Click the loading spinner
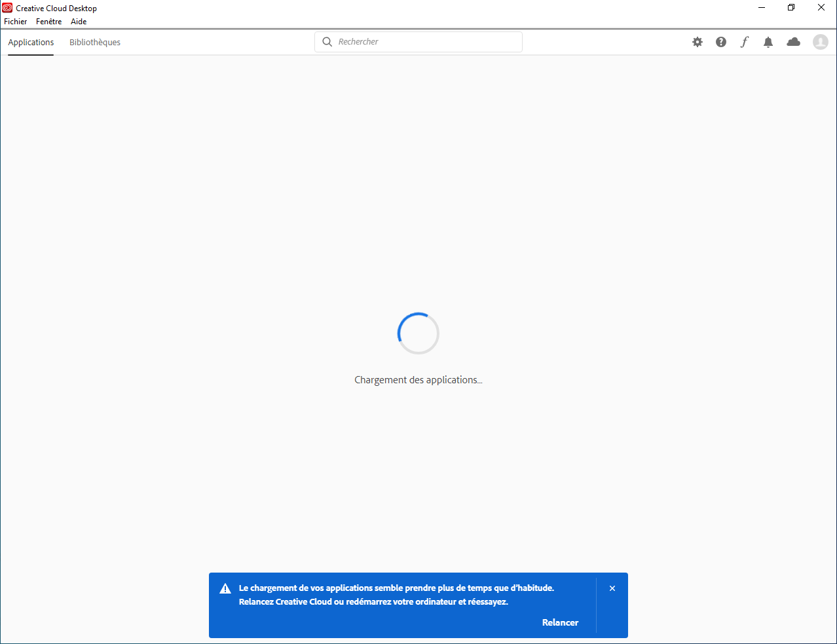The image size is (837, 644). click(x=418, y=333)
